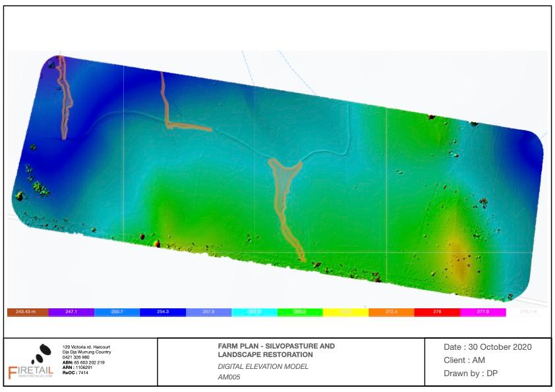555x392 pixels.
Task: Select the red 276 elevation swatch
Action: click(436, 312)
